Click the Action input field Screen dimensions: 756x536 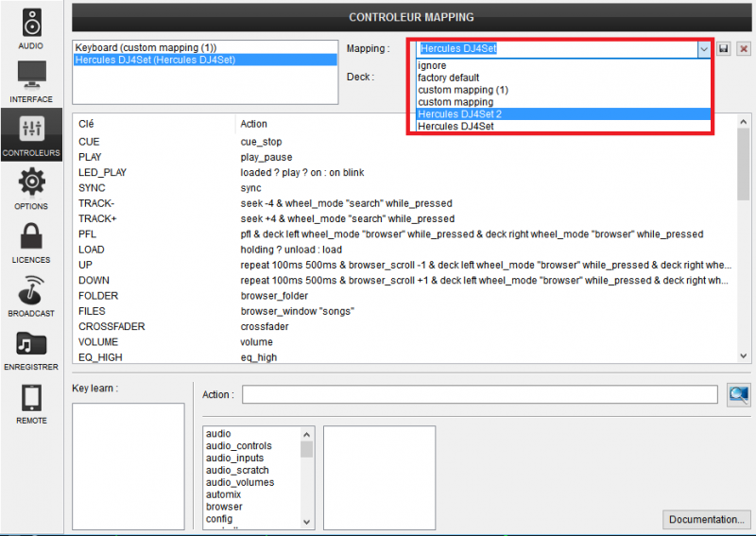click(x=480, y=394)
